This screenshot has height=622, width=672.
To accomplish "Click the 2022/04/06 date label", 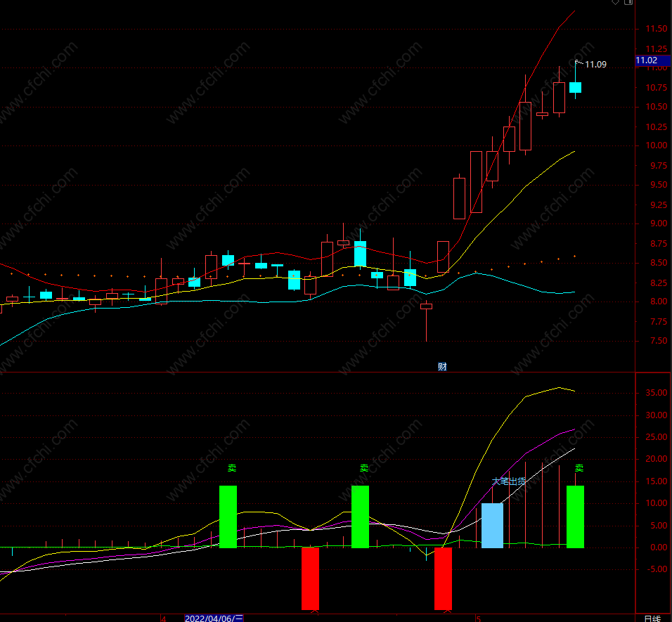I will tap(214, 618).
